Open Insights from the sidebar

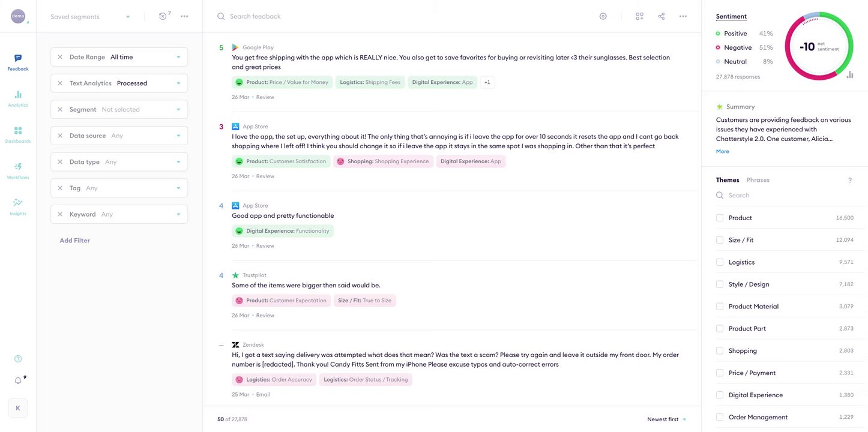coord(18,206)
